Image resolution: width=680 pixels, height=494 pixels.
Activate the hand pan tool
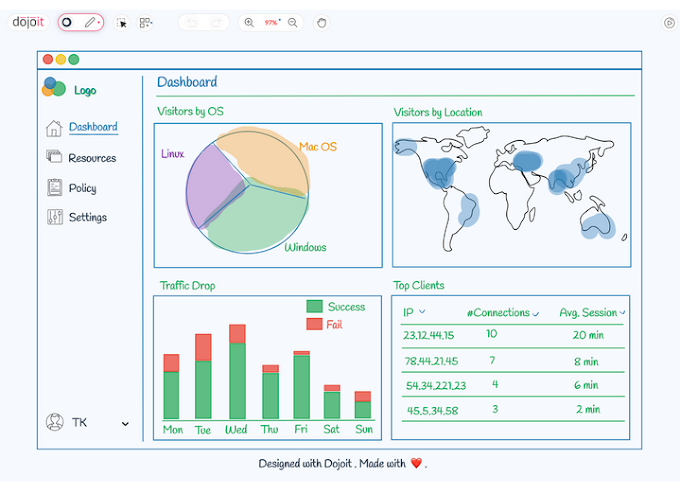coord(321,23)
